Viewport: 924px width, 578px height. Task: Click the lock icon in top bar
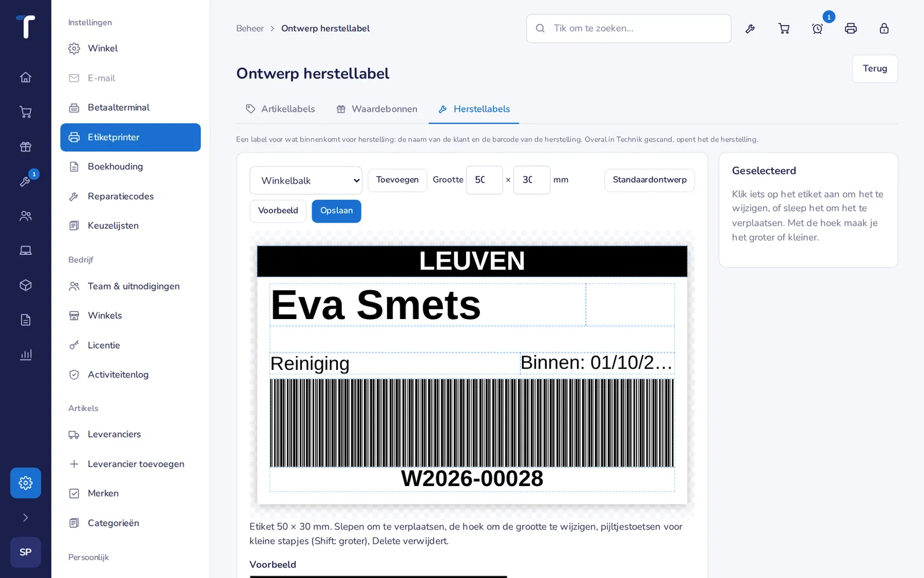(884, 28)
